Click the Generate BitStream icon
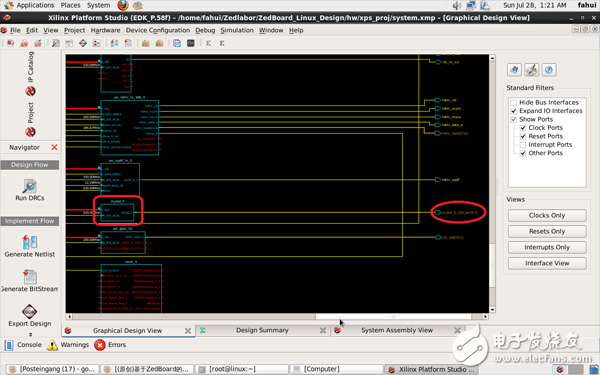Screen dimensions: 600x375 click(30, 277)
